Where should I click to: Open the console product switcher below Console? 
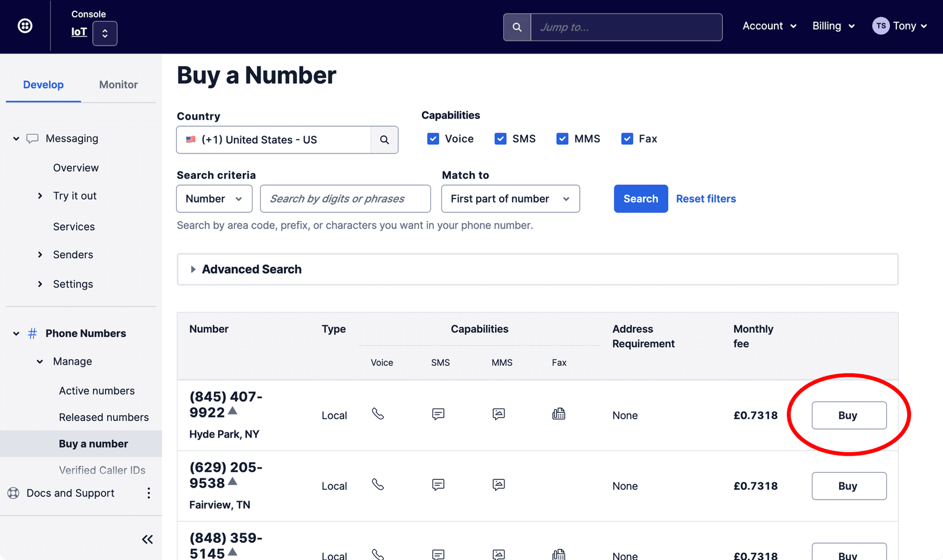[x=104, y=34]
